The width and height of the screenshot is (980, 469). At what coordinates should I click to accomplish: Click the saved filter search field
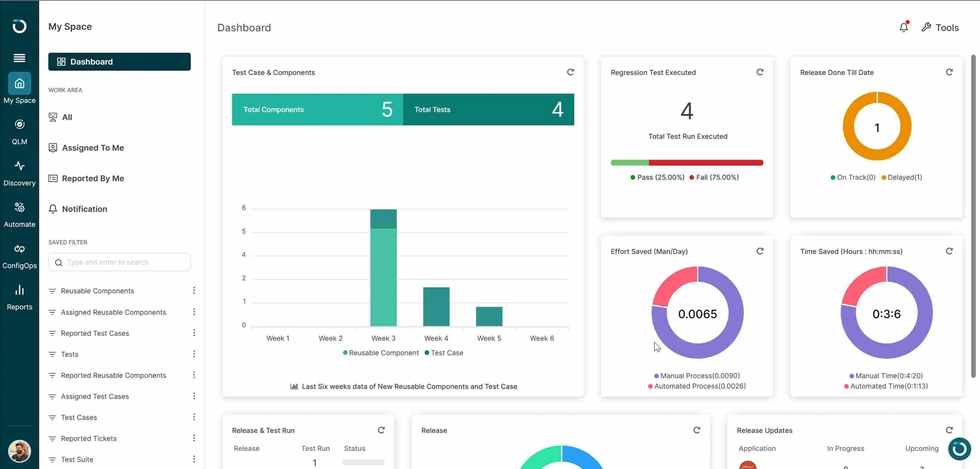coord(119,262)
